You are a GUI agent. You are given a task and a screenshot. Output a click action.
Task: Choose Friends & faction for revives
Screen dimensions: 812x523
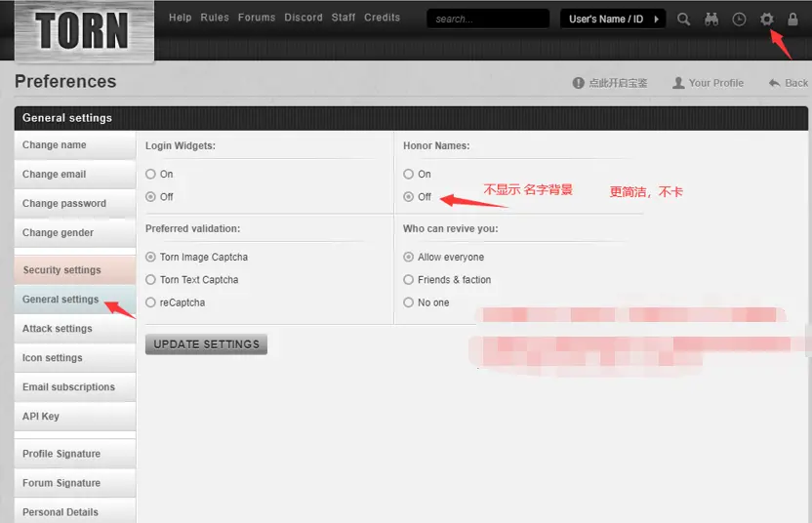409,280
